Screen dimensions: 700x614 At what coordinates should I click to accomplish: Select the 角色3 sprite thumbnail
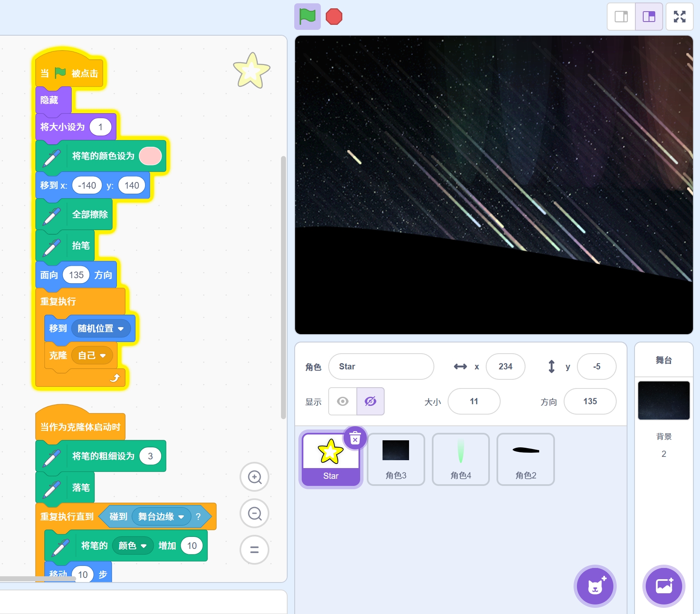[x=396, y=459]
